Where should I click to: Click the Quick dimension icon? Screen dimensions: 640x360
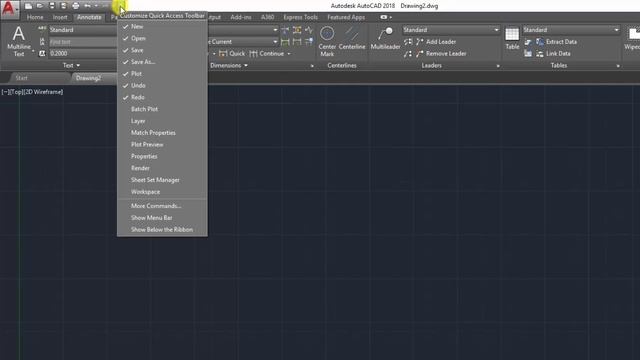(223, 53)
